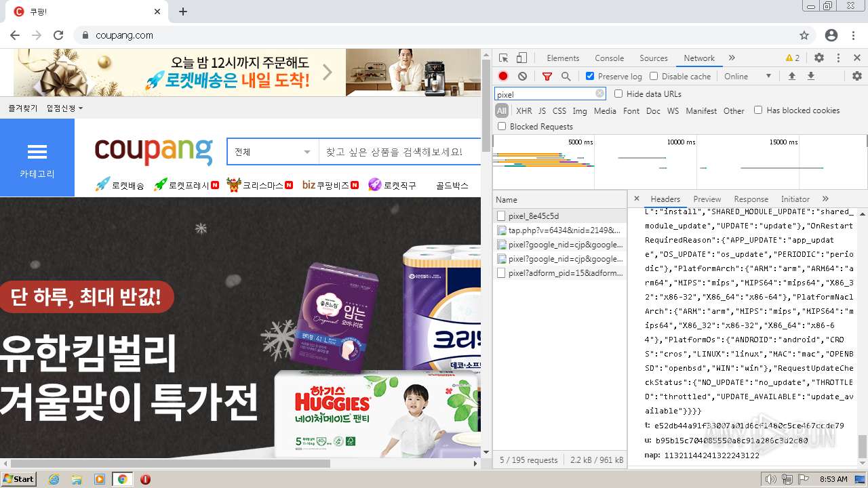Screen dimensions: 868x488
Task: Select the All filter type
Action: [502, 111]
